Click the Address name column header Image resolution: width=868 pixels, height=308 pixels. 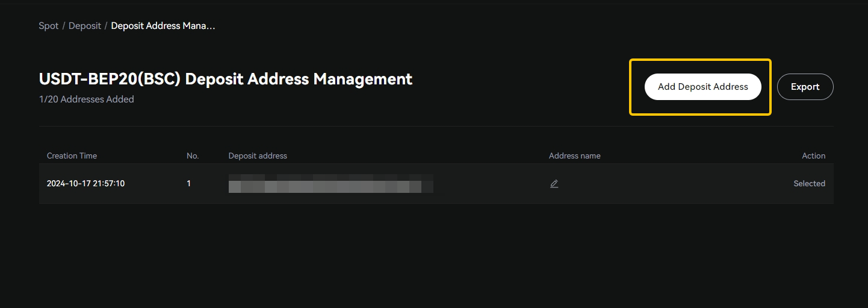(x=574, y=156)
